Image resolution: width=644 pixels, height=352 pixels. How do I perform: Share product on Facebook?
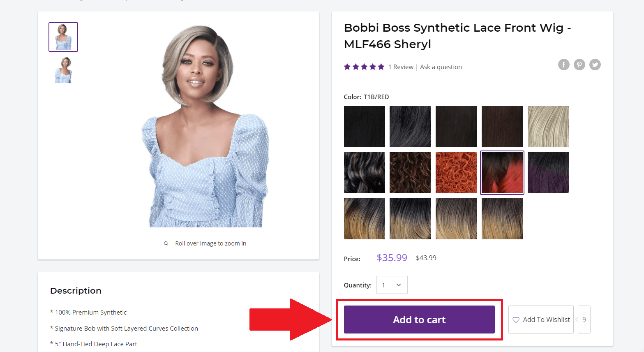click(563, 65)
